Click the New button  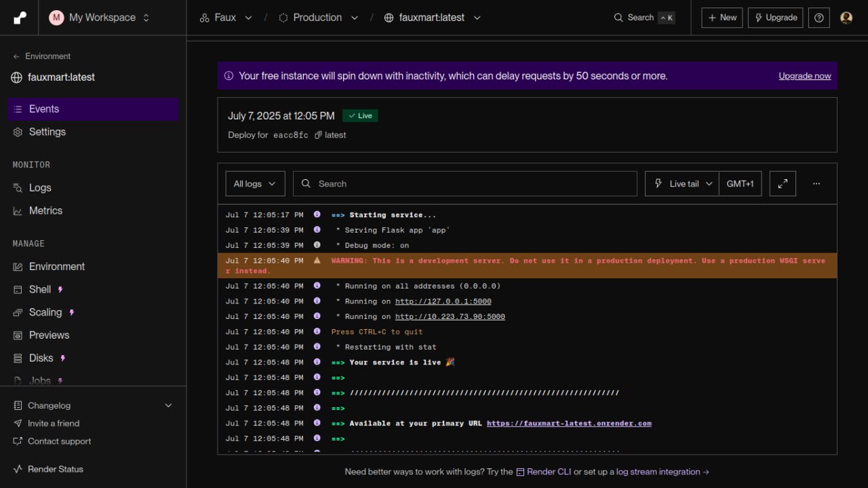722,18
